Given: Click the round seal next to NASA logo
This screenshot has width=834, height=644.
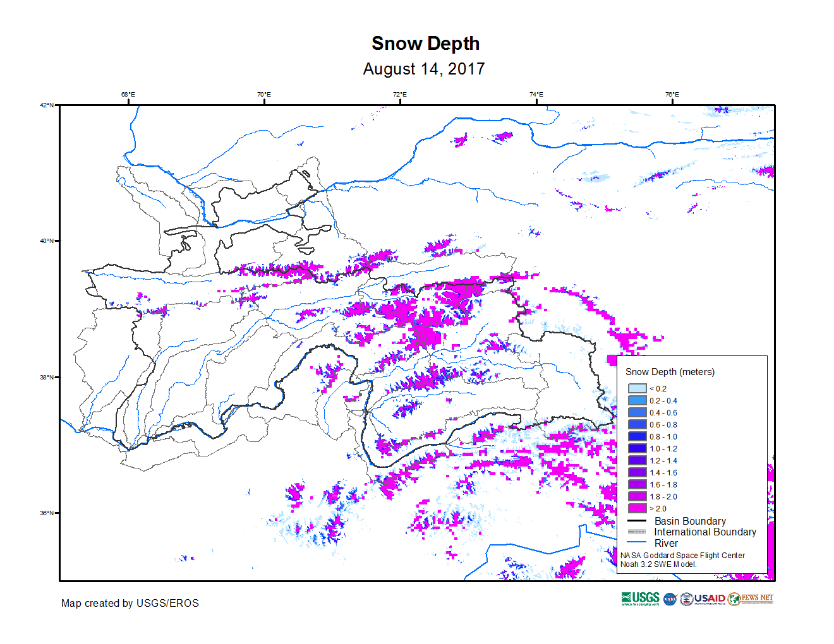Looking at the screenshot, I should [686, 599].
